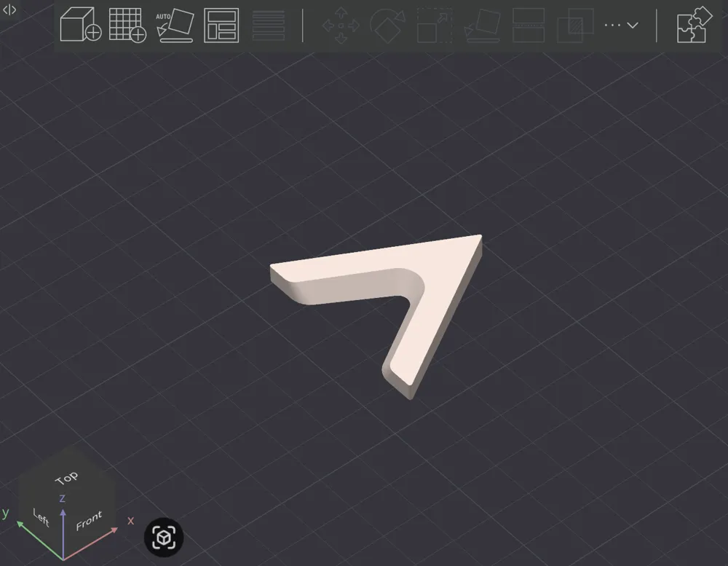Screen dimensions: 728x566
Task: Select the Cut tool
Action: 529,25
